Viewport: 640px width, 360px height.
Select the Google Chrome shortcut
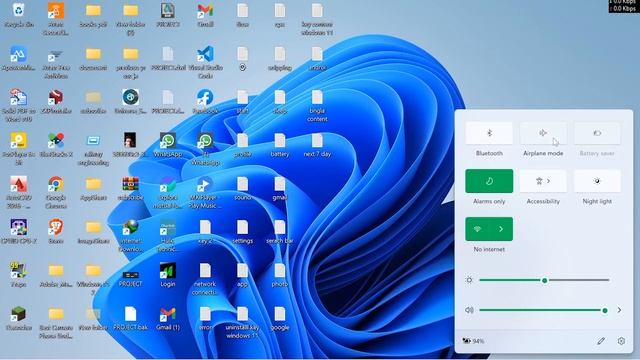(56, 193)
